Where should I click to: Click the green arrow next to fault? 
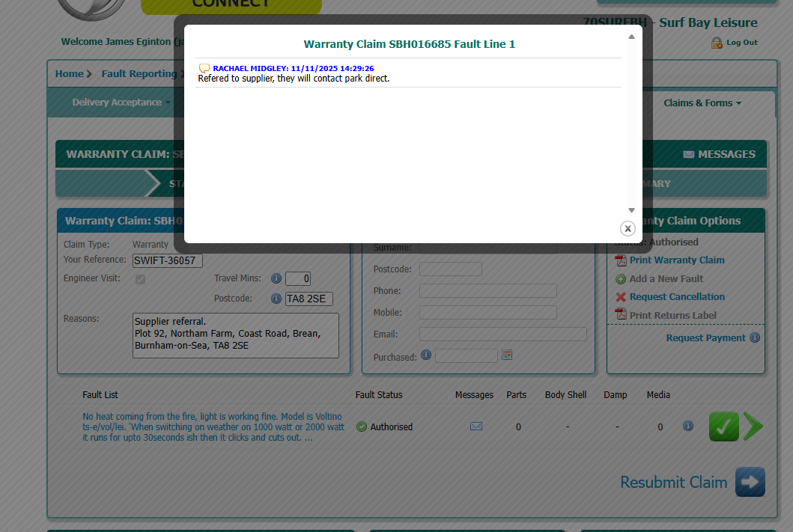tap(753, 426)
